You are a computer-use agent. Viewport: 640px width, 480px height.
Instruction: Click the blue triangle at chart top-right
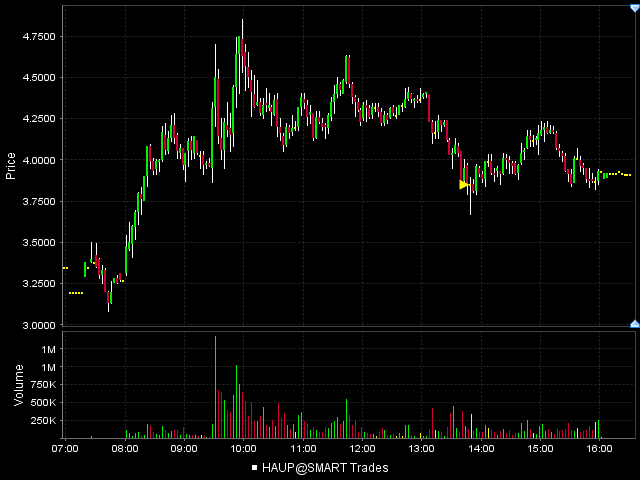point(634,6)
